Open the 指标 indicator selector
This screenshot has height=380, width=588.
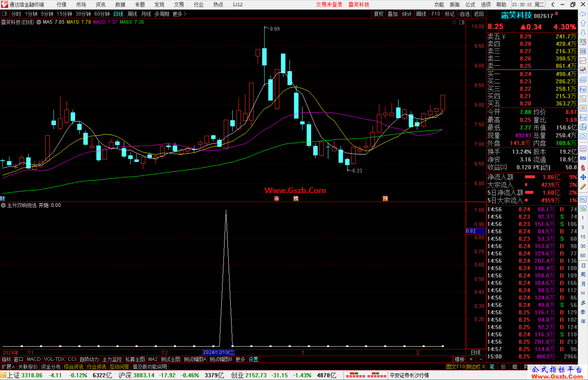pyautogui.click(x=6, y=359)
